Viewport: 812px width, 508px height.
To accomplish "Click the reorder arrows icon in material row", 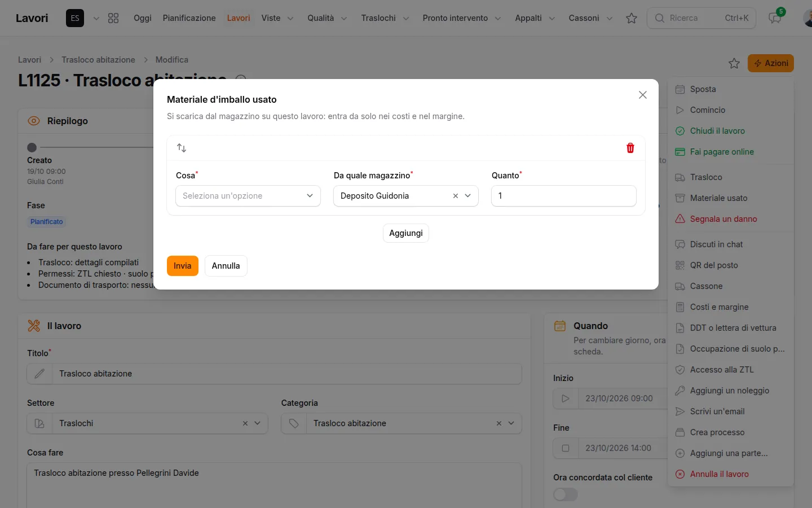I will coord(182,148).
